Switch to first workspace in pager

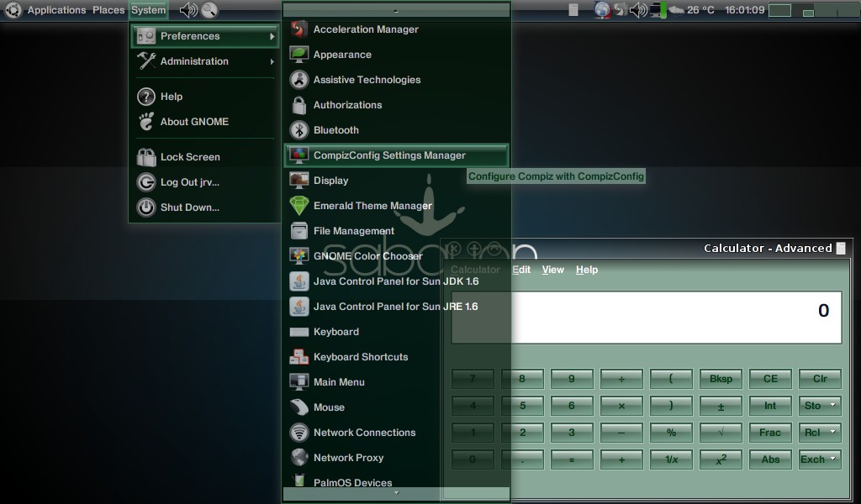coord(780,10)
